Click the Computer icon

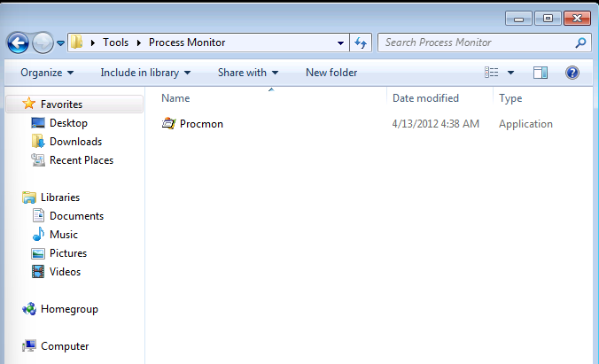coord(29,346)
